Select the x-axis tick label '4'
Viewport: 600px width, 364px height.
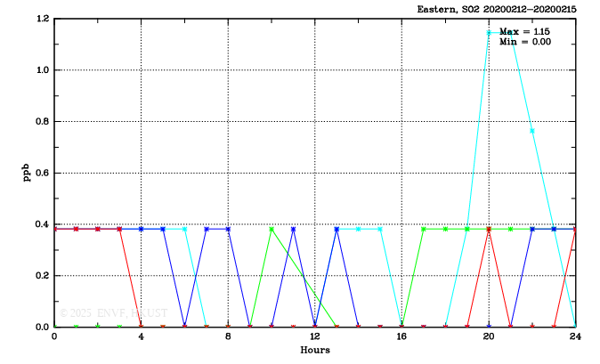(x=142, y=337)
